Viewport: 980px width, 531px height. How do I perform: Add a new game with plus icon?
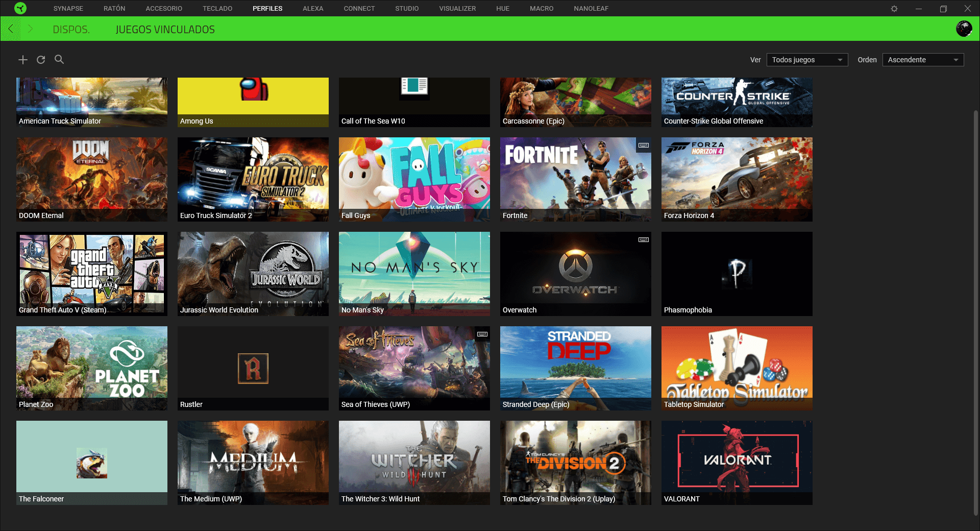click(x=23, y=60)
